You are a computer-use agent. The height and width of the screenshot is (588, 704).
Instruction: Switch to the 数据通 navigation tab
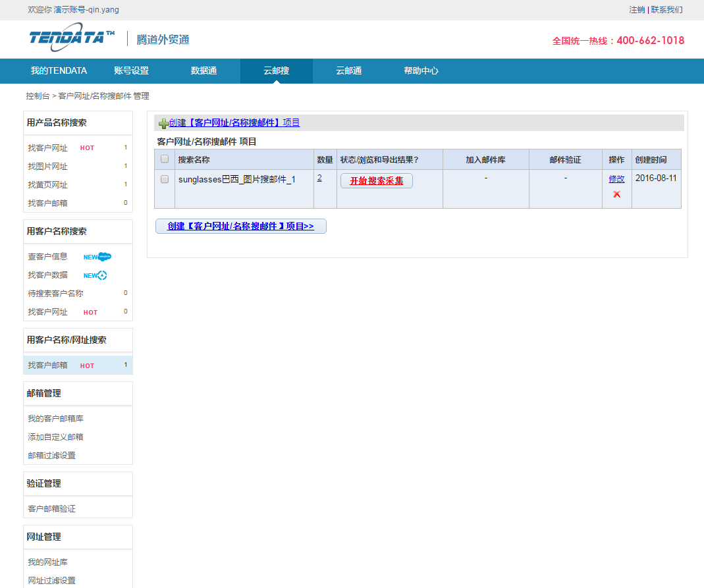(x=203, y=71)
